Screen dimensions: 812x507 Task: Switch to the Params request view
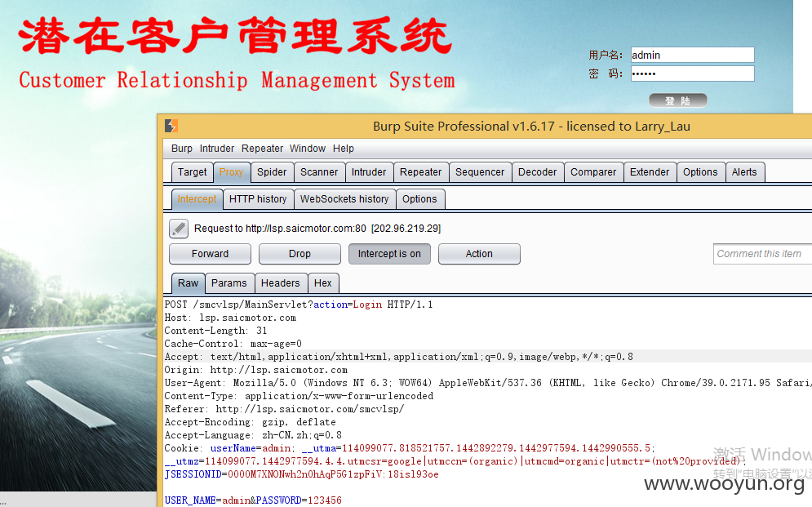229,283
